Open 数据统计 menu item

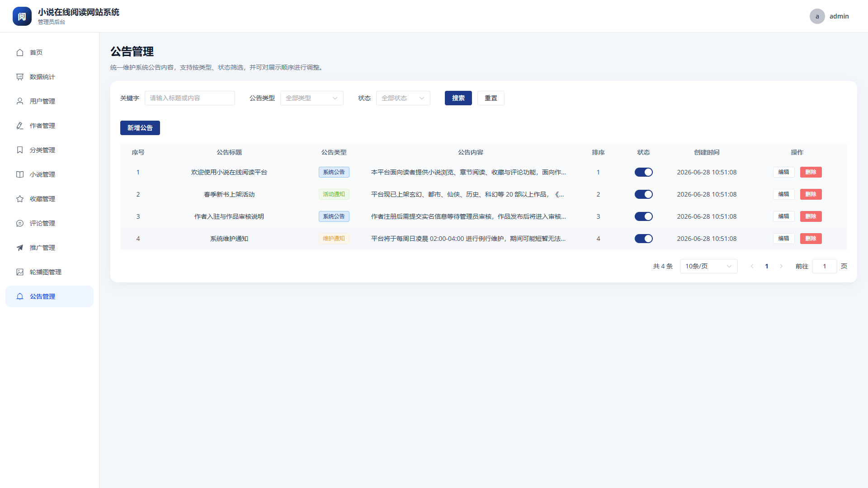click(49, 77)
